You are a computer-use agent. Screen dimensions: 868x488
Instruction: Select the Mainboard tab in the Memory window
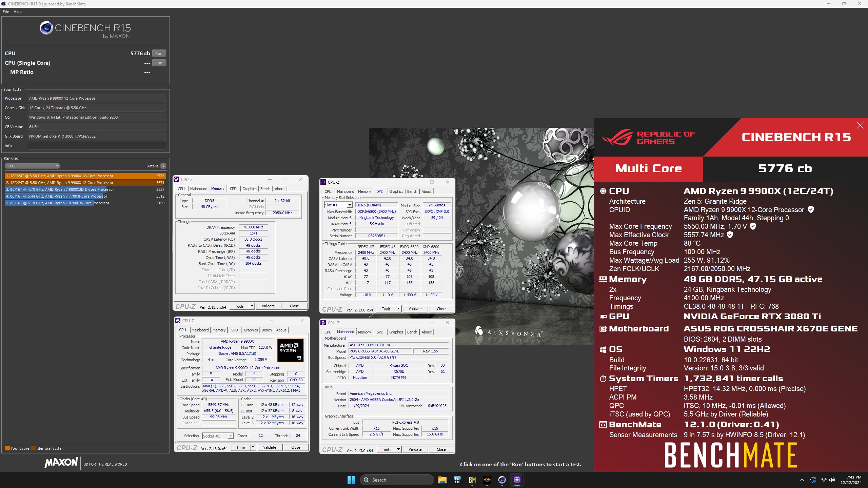click(198, 189)
